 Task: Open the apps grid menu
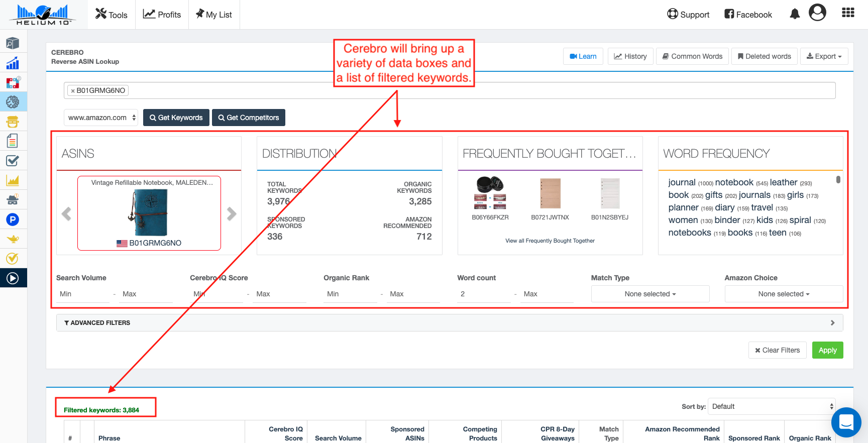click(848, 13)
